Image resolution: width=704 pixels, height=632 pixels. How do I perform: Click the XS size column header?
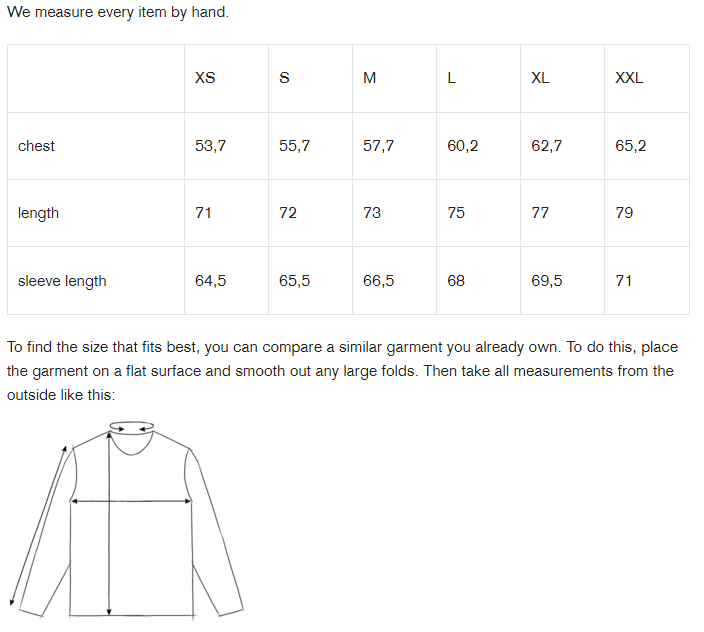click(205, 78)
